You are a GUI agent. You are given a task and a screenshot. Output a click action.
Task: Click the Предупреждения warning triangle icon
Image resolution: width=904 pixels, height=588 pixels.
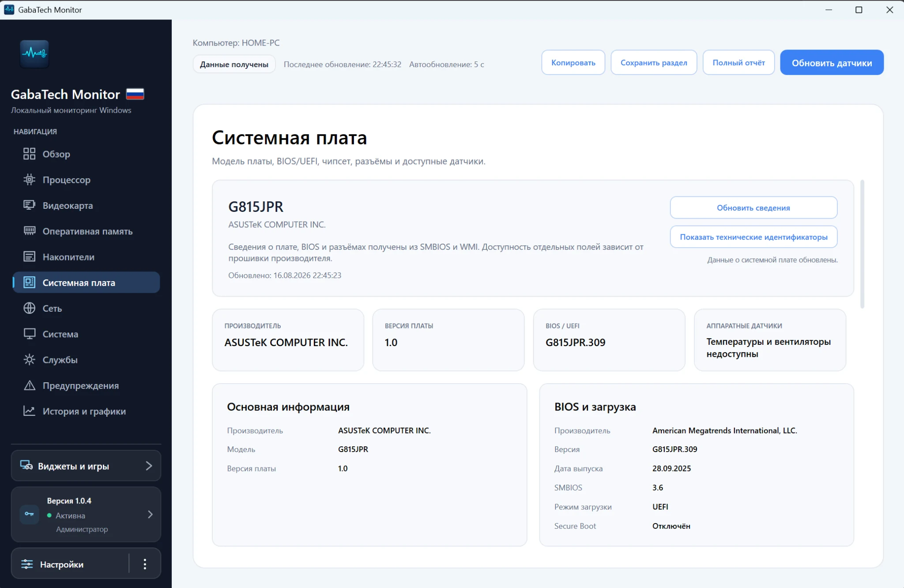[29, 385]
